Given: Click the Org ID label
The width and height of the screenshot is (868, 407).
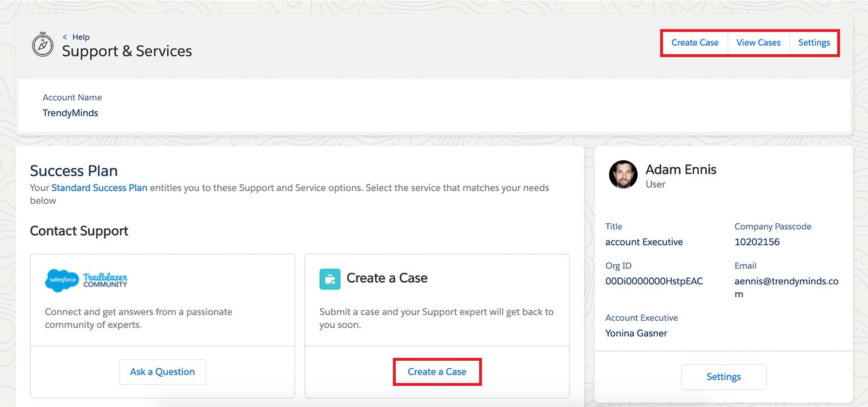Looking at the screenshot, I should click(x=618, y=265).
